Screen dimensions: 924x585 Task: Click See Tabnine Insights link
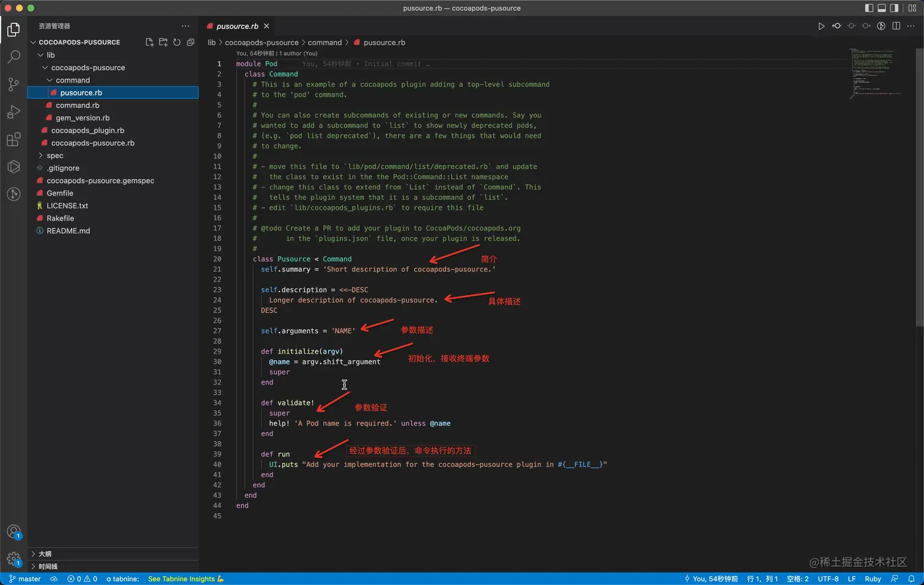tap(186, 579)
